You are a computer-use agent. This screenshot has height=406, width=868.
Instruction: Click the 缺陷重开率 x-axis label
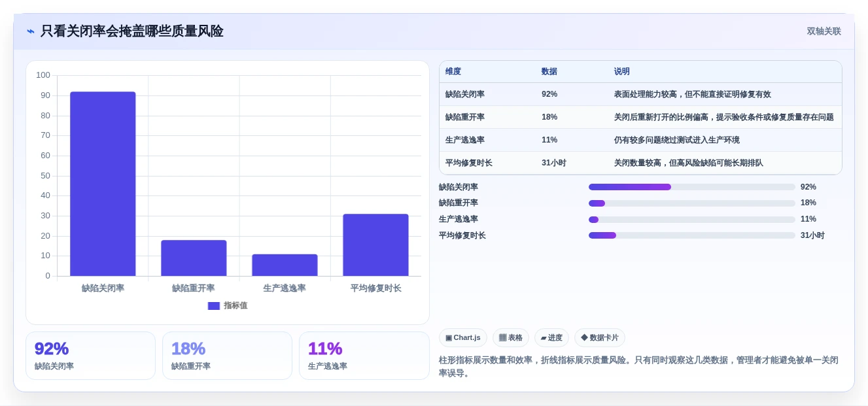[194, 288]
